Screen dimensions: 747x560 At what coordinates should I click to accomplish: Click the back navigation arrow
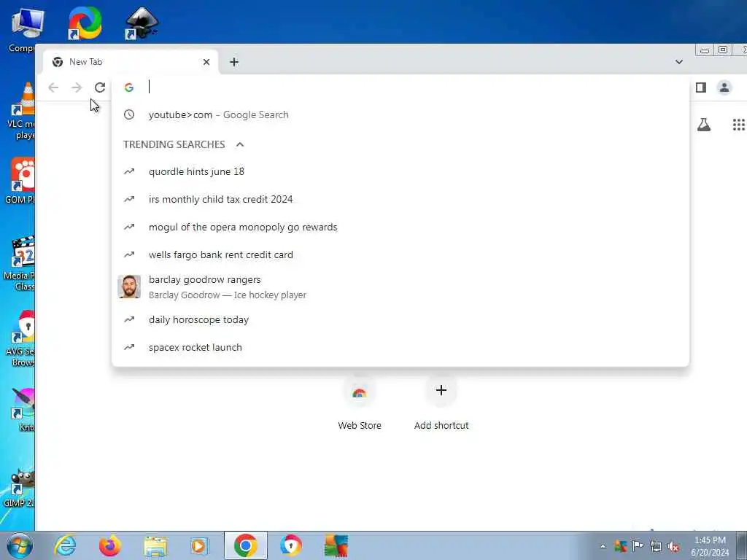point(53,87)
